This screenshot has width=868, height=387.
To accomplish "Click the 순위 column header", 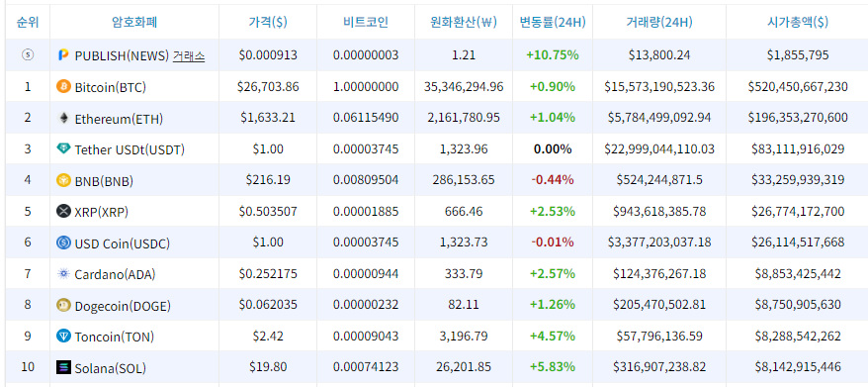I will (28, 22).
